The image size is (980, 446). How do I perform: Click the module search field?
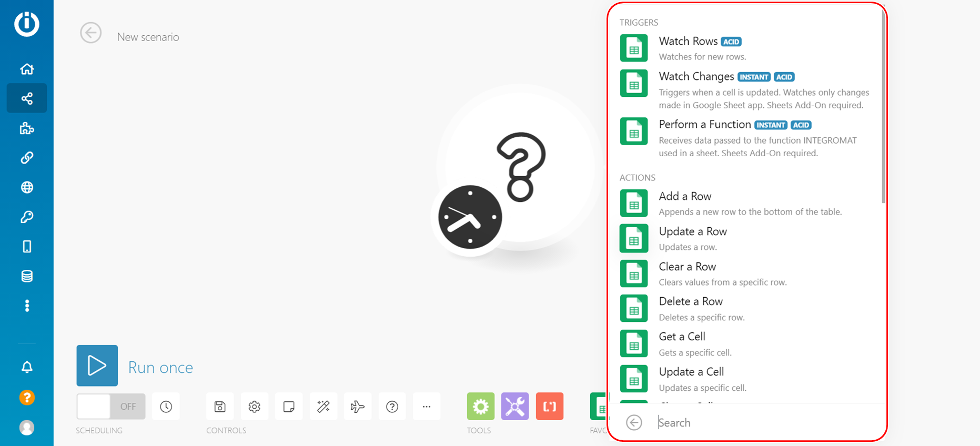pos(768,422)
